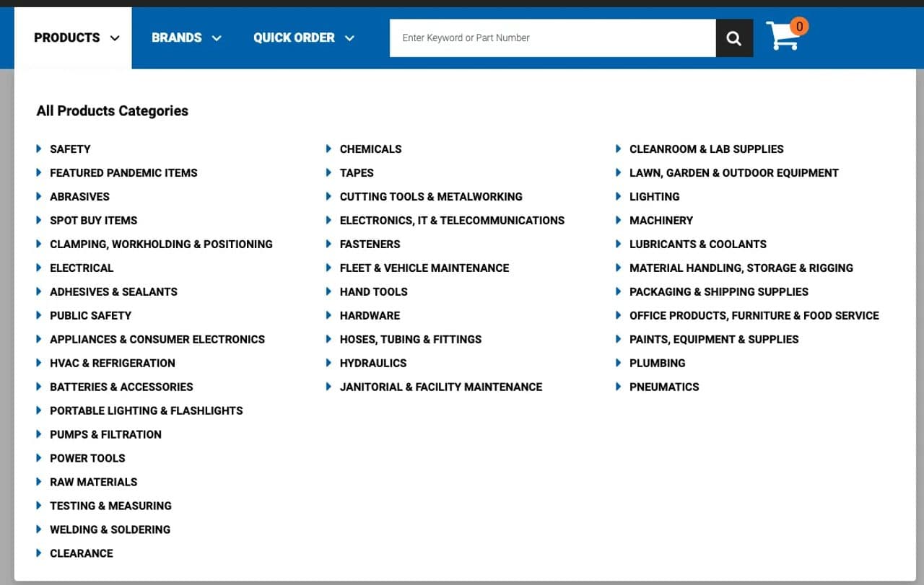Focus the keyword or part number search field
Screen dimensions: 924x585
pyautogui.click(x=553, y=38)
